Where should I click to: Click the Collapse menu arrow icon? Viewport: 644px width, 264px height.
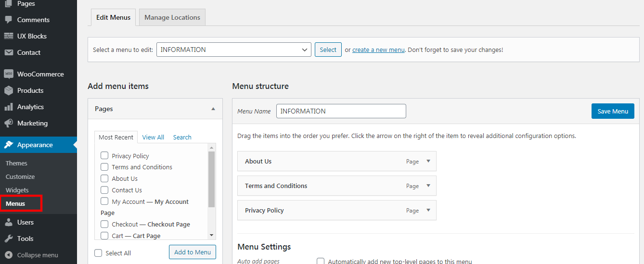pos(8,255)
